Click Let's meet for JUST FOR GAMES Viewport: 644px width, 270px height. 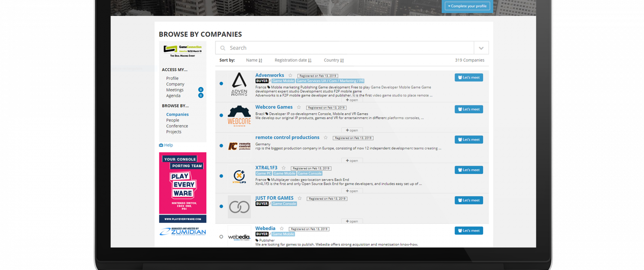(x=469, y=201)
